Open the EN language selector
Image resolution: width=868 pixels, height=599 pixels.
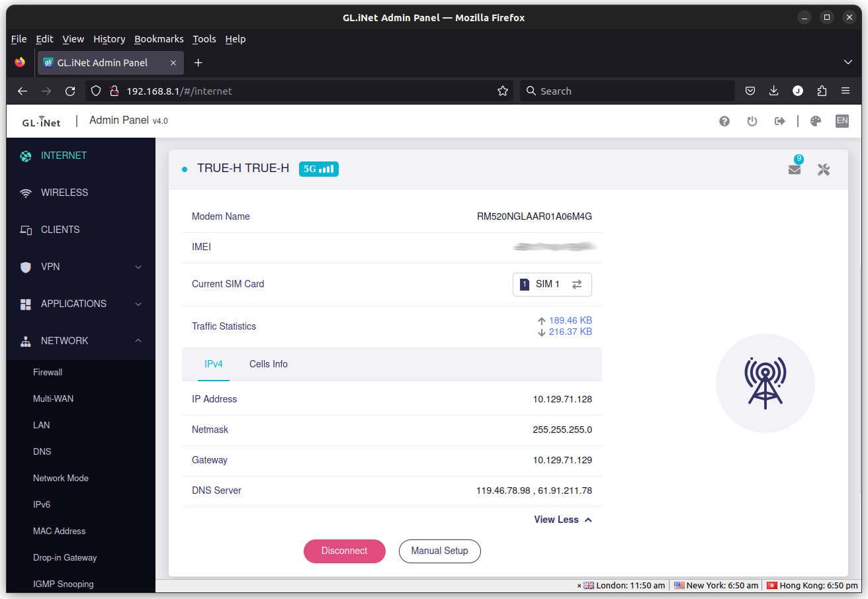click(x=842, y=120)
